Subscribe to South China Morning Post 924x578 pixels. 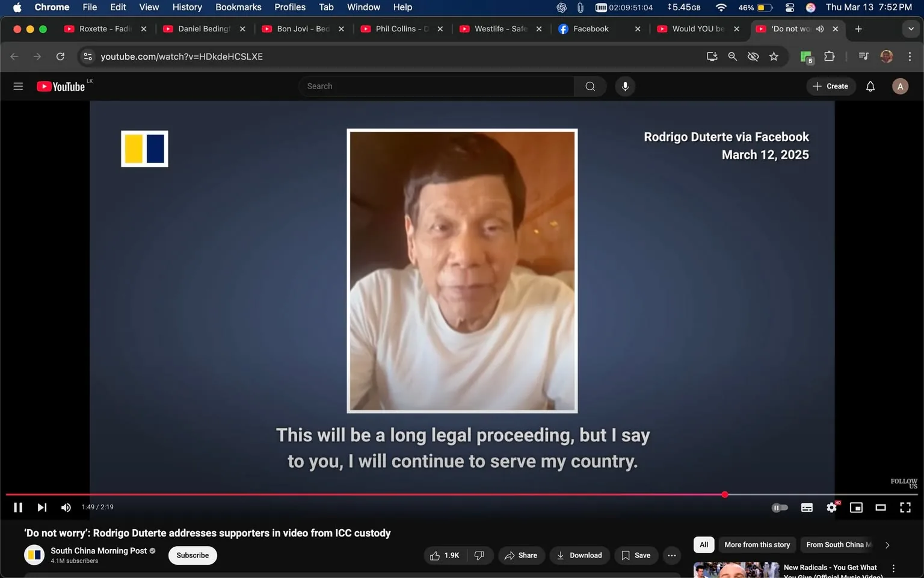[x=192, y=555]
